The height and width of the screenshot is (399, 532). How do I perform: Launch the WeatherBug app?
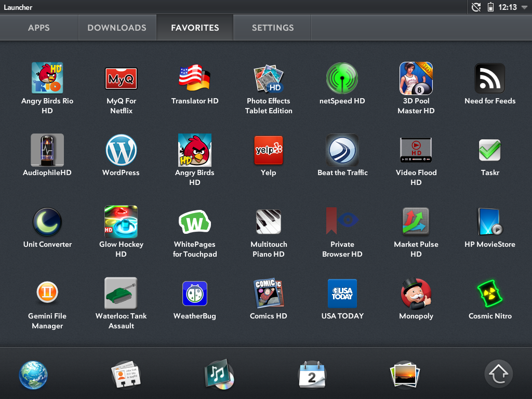pos(195,294)
